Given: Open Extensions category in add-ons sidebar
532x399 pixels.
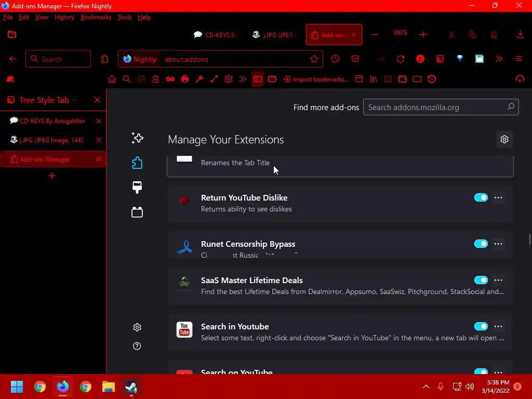Looking at the screenshot, I should 137,163.
